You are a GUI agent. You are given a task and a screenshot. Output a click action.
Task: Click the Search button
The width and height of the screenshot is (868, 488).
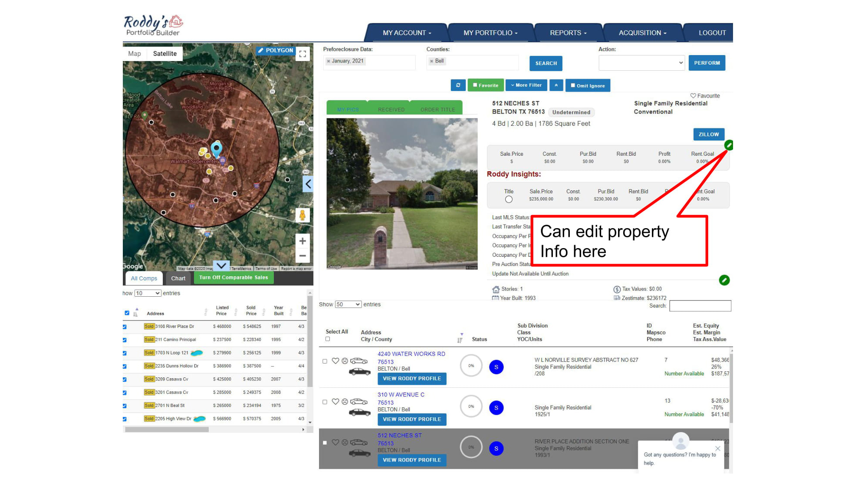click(546, 63)
